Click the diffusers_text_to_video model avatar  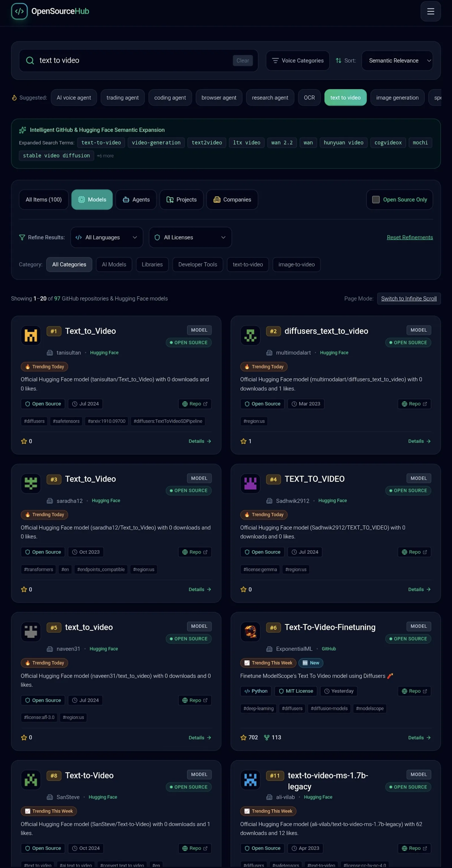tap(250, 335)
